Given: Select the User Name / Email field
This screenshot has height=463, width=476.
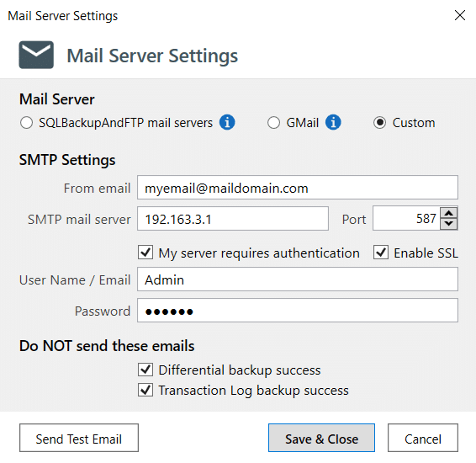Looking at the screenshot, I should [x=298, y=279].
